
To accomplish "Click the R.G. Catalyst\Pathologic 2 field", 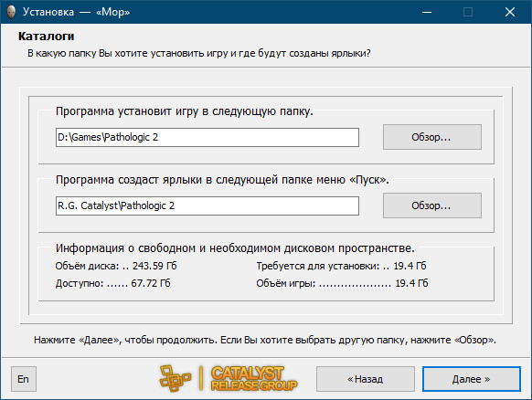I will (207, 205).
